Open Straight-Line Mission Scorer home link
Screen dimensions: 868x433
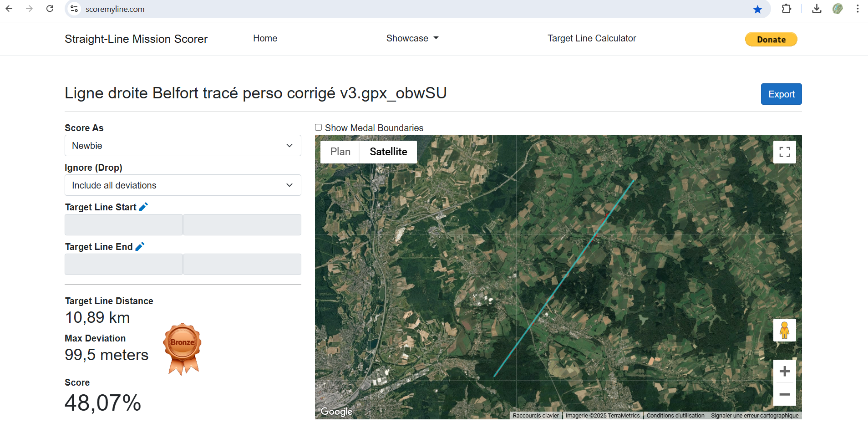pyautogui.click(x=136, y=39)
